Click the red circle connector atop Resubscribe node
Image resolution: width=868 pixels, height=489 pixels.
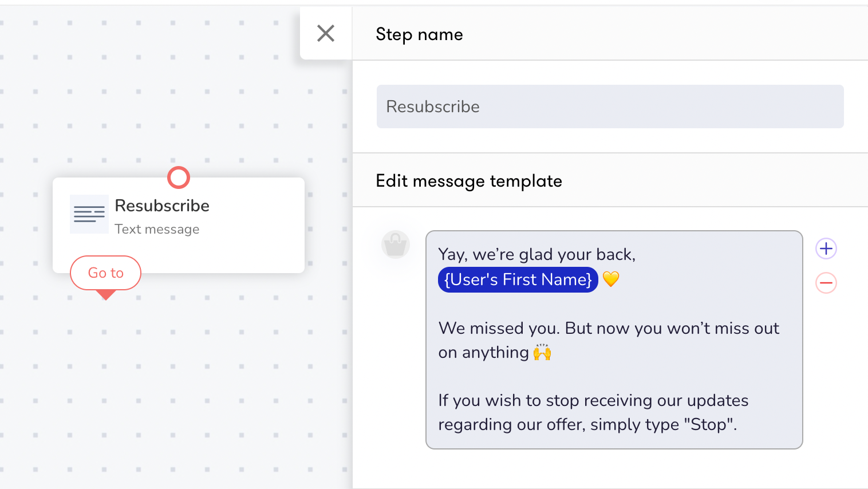click(x=179, y=178)
